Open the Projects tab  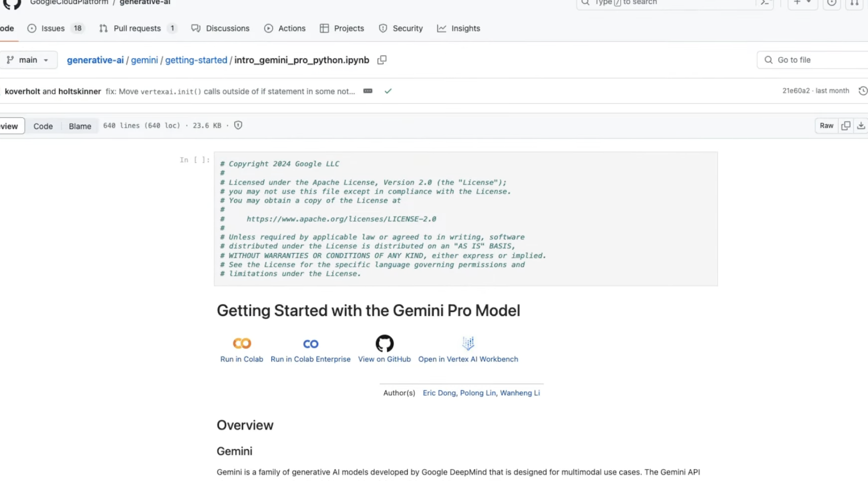tap(342, 28)
